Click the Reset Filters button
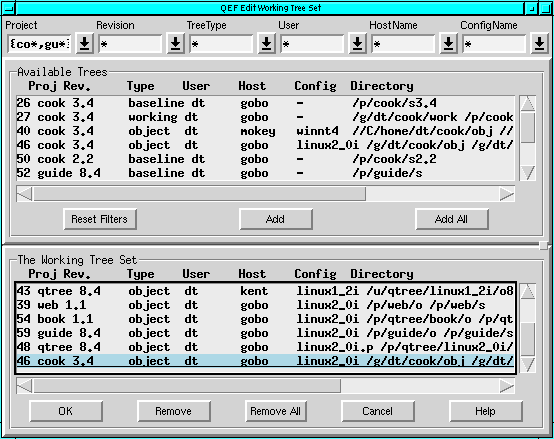The width and height of the screenshot is (554, 439). coord(100,219)
